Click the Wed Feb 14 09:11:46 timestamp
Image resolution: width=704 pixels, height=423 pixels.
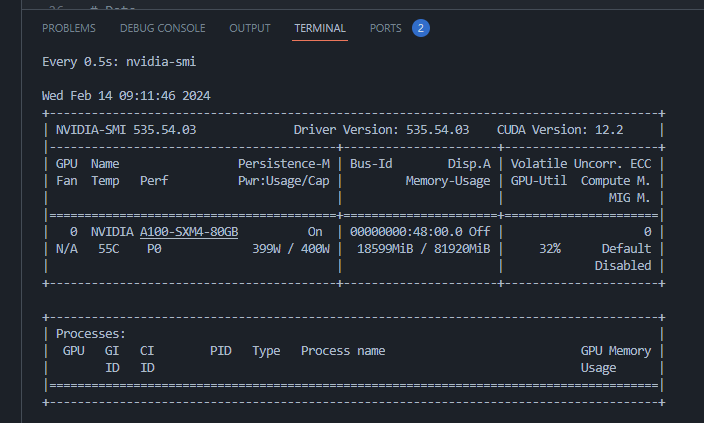126,96
